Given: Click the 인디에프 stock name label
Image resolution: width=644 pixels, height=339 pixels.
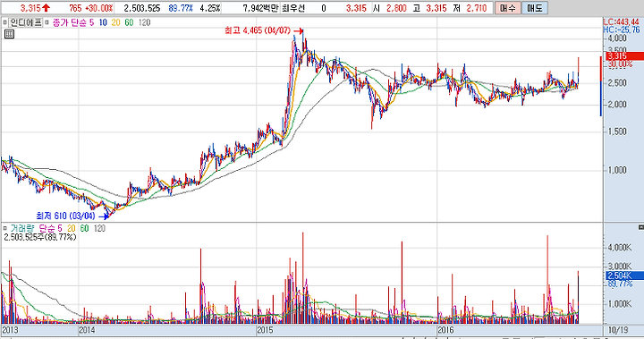Looking at the screenshot, I should point(26,22).
